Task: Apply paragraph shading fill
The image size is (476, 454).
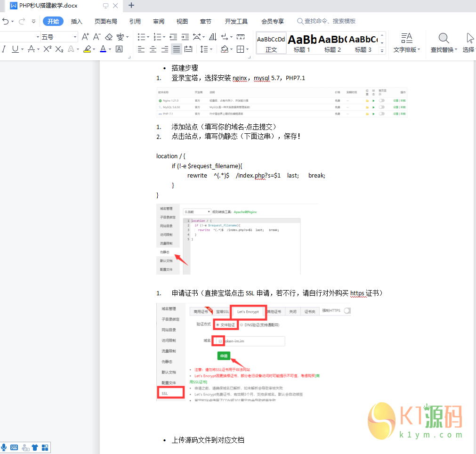Action: 224,49
